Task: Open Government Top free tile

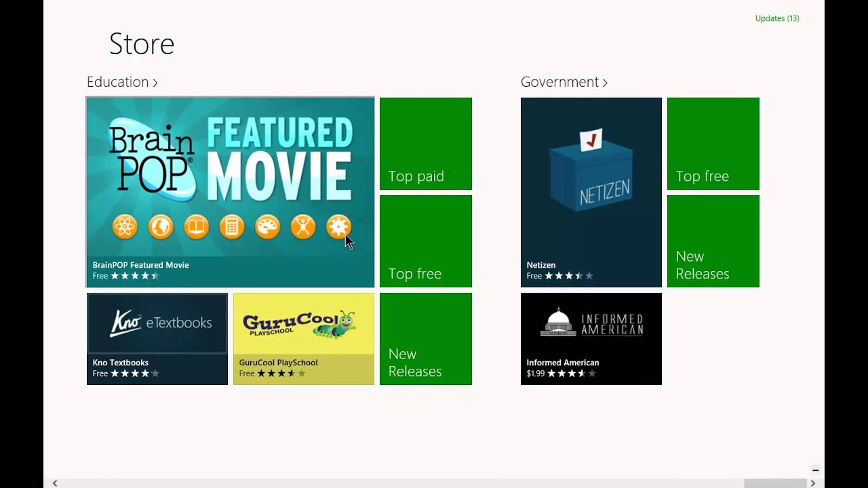Action: 713,144
